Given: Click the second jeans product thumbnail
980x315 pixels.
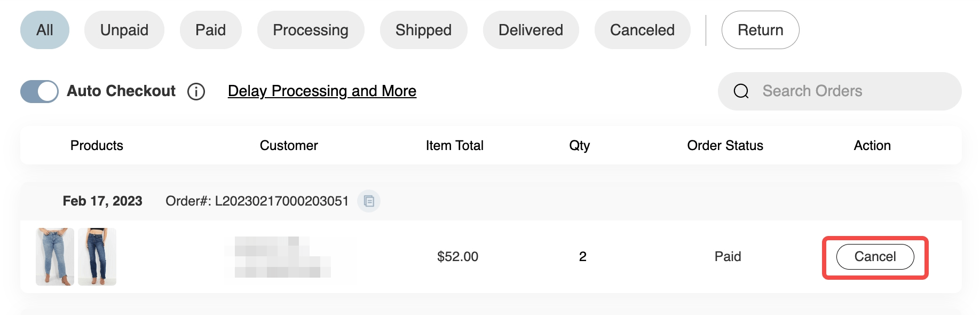Looking at the screenshot, I should (x=98, y=256).
